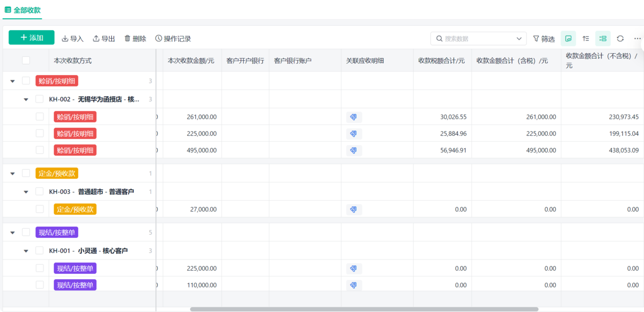Check the box for KH-002 无锡华为函授店 group

[x=39, y=99]
